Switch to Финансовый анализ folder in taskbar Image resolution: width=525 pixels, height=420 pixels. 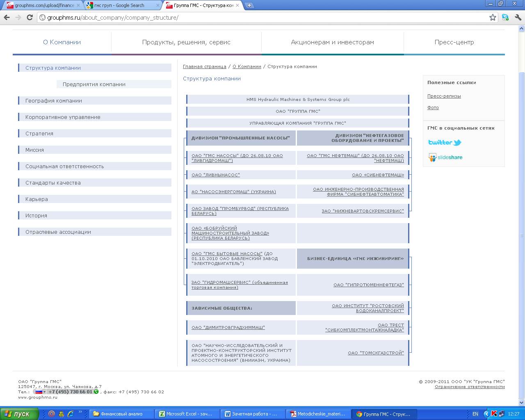coord(122,414)
